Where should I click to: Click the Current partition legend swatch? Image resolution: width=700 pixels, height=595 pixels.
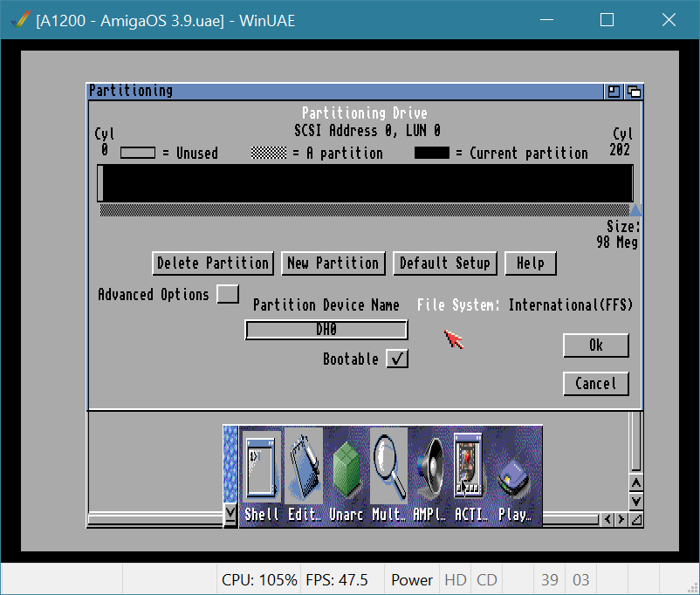[432, 153]
